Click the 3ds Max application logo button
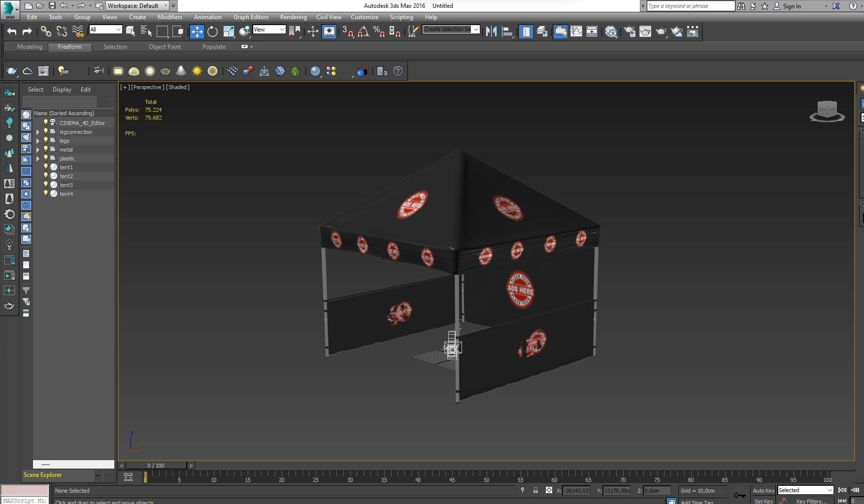Image resolution: width=864 pixels, height=504 pixels. point(9,9)
